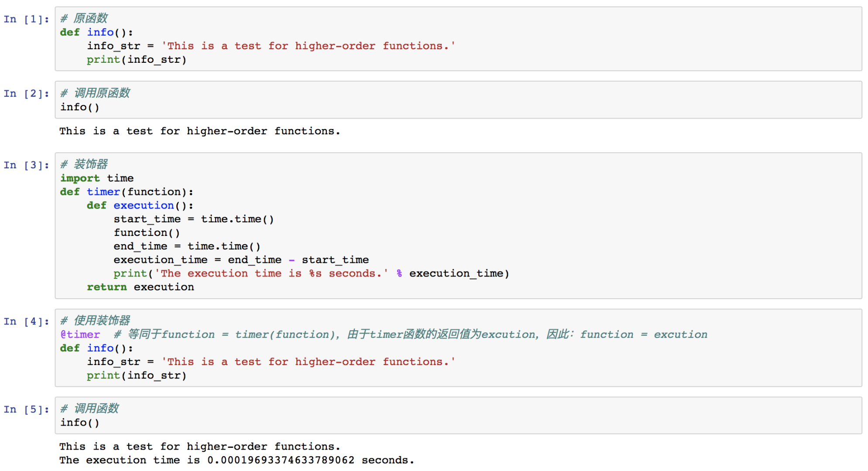
Task: Click the @timer decorator line
Action: (x=384, y=334)
